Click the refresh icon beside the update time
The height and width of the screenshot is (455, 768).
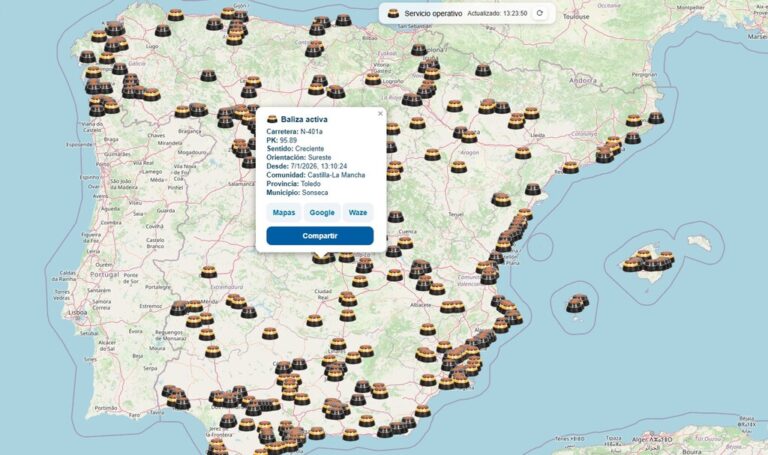pos(540,13)
